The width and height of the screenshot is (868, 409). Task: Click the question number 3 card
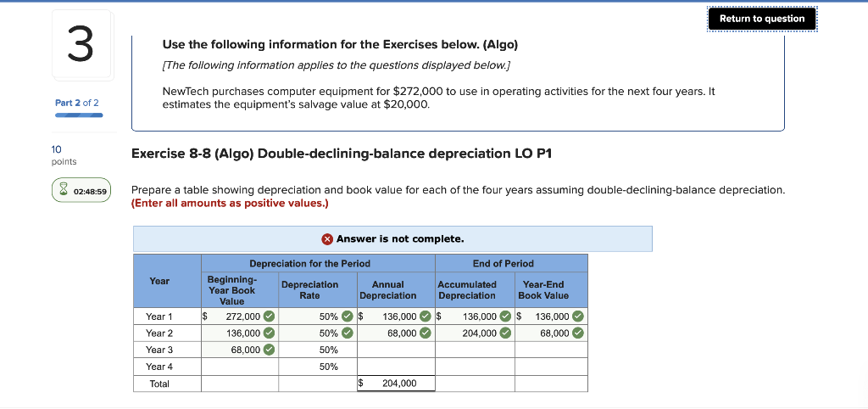pyautogui.click(x=81, y=46)
